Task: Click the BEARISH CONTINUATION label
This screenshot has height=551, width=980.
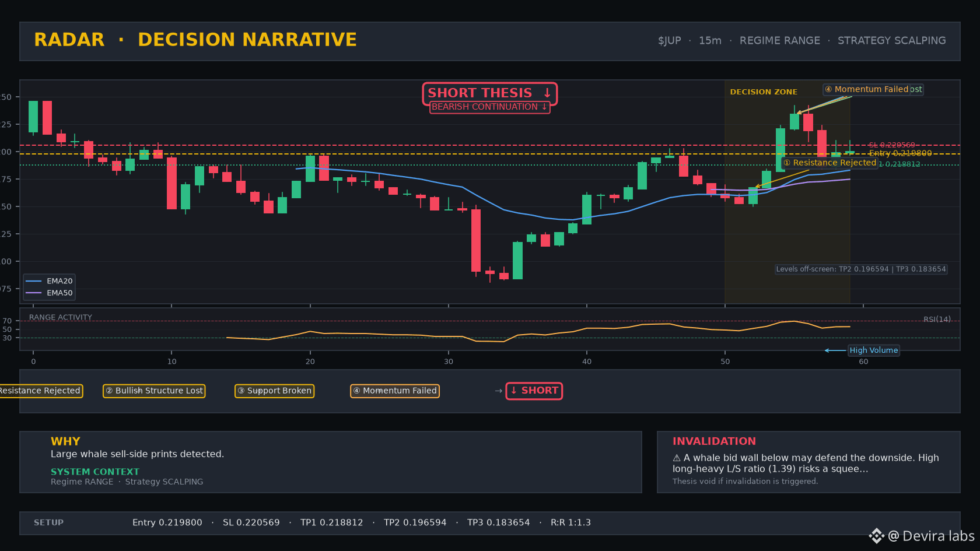Action: [489, 107]
